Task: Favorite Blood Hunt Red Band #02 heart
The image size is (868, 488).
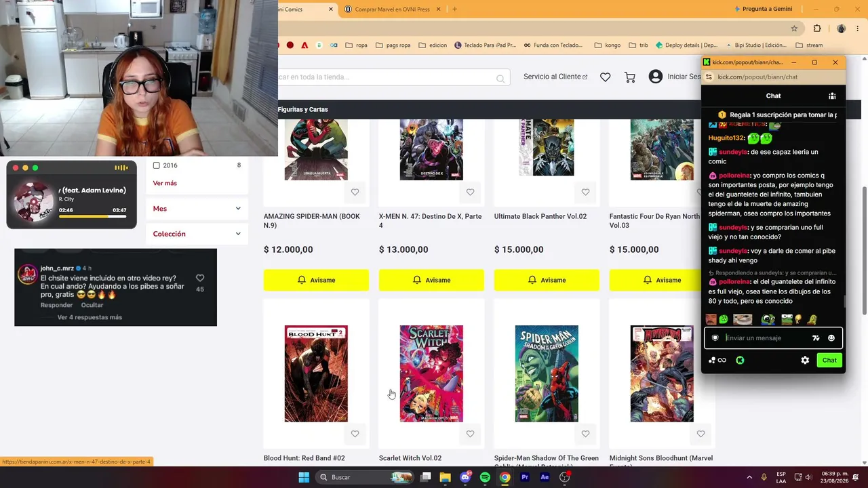Action: click(x=355, y=434)
